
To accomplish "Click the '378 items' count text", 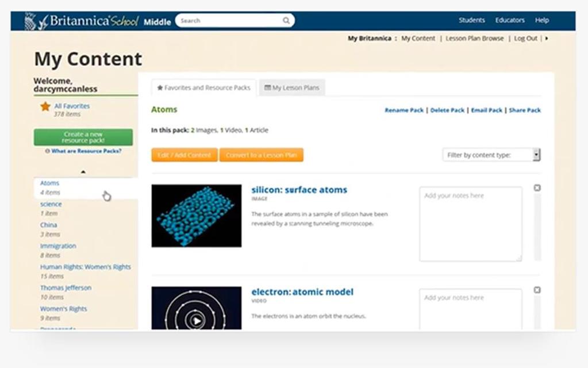I will tap(67, 114).
